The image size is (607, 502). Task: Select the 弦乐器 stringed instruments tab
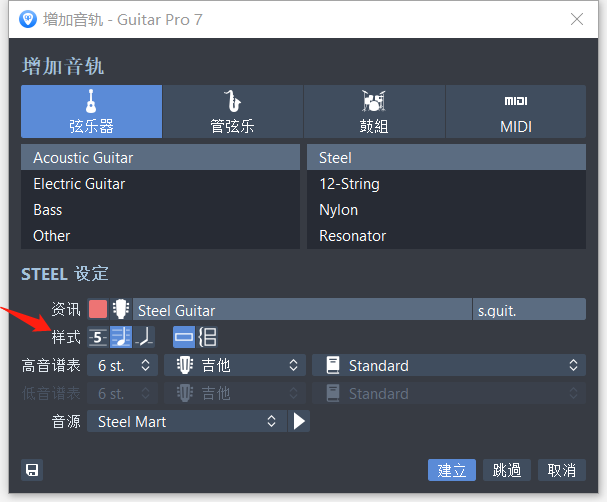click(x=91, y=111)
